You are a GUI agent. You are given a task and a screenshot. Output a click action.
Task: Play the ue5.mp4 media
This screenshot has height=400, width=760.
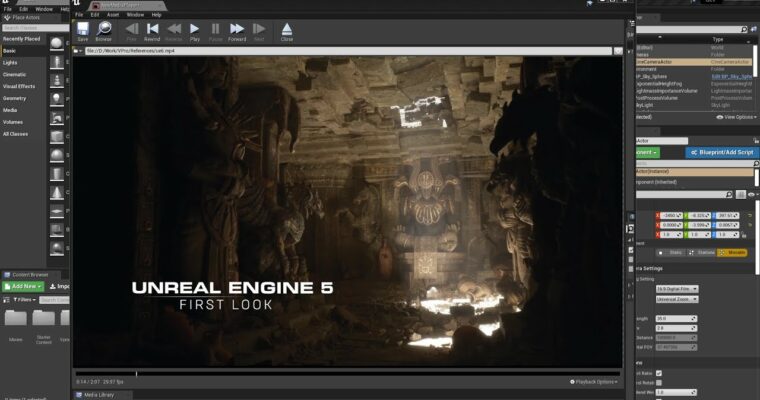tap(194, 32)
